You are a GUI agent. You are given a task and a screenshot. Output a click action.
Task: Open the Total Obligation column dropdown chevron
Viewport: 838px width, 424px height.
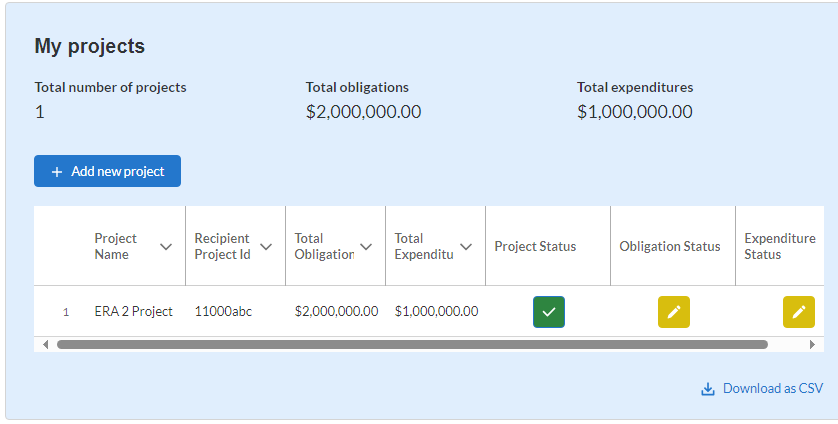click(366, 247)
